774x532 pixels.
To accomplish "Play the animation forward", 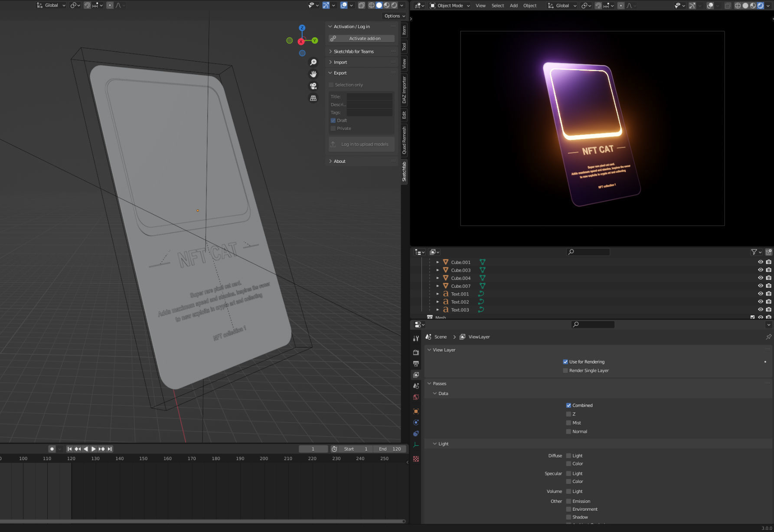I will [x=93, y=449].
